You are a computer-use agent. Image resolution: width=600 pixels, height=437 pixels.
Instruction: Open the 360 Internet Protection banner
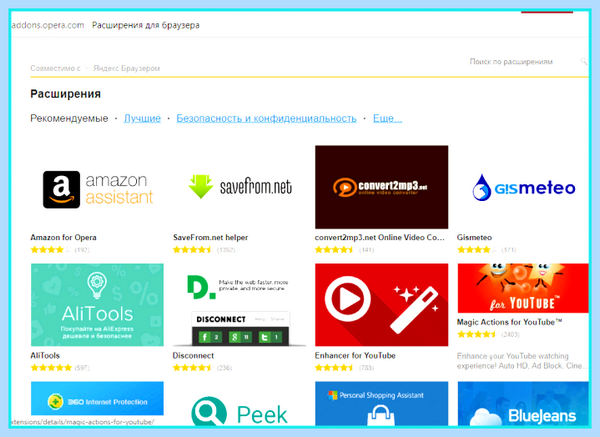pyautogui.click(x=97, y=398)
